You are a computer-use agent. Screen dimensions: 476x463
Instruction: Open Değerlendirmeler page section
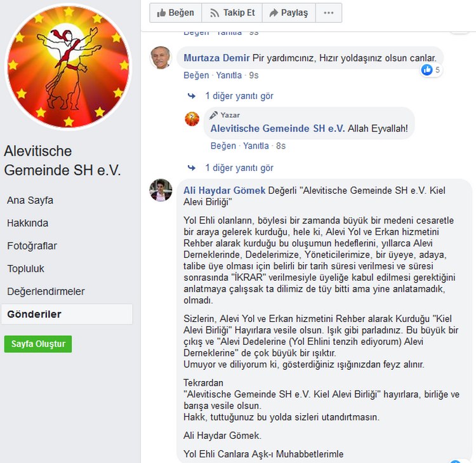pos(46,292)
